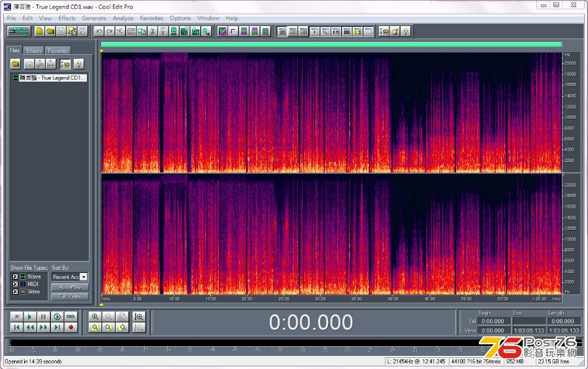Click Play to End circled play button
This screenshot has width=588, height=369.
click(57, 317)
